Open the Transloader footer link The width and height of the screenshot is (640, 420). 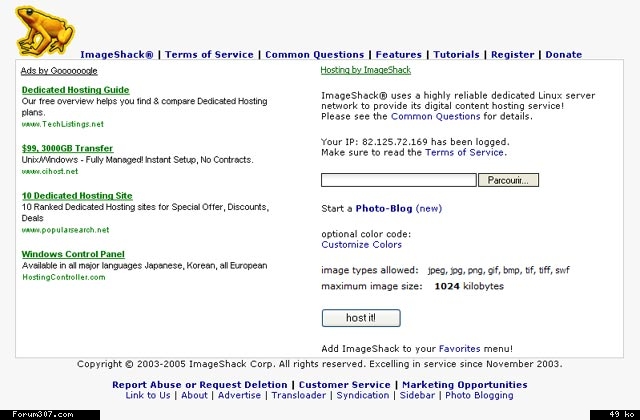coord(299,395)
